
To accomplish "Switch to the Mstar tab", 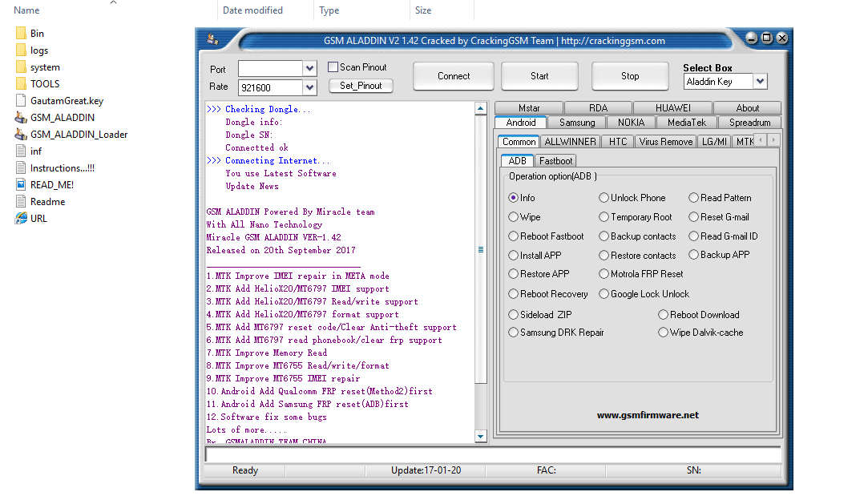I will 529,108.
